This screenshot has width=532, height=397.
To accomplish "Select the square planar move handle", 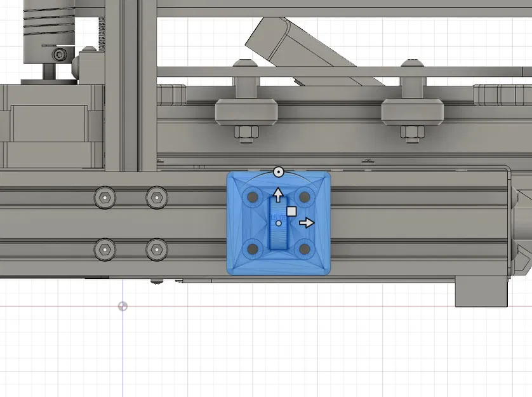I will [x=291, y=212].
